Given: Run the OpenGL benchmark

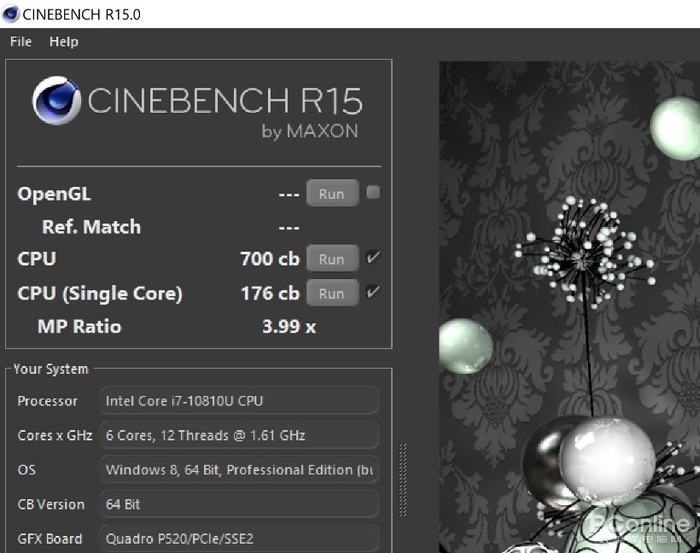Looking at the screenshot, I should point(332,193).
